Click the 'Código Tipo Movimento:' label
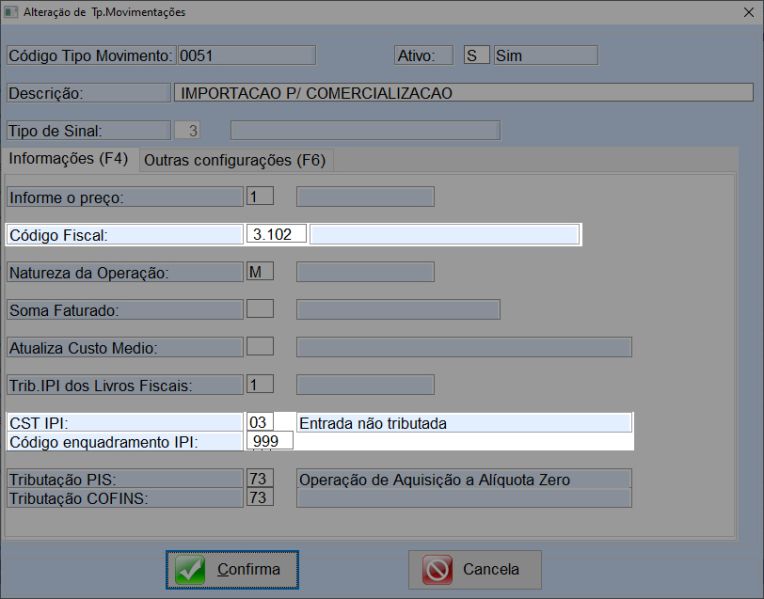The height and width of the screenshot is (599, 764). coord(91,56)
